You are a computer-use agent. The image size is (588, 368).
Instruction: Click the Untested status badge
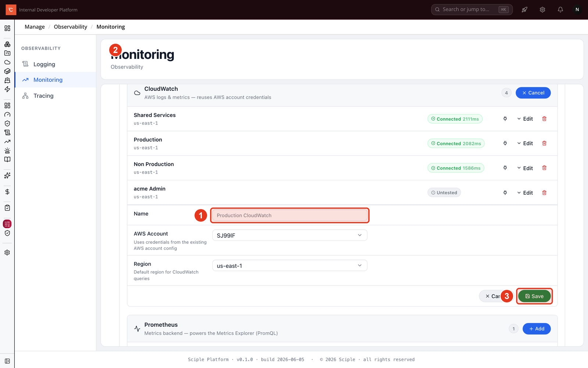(x=444, y=192)
